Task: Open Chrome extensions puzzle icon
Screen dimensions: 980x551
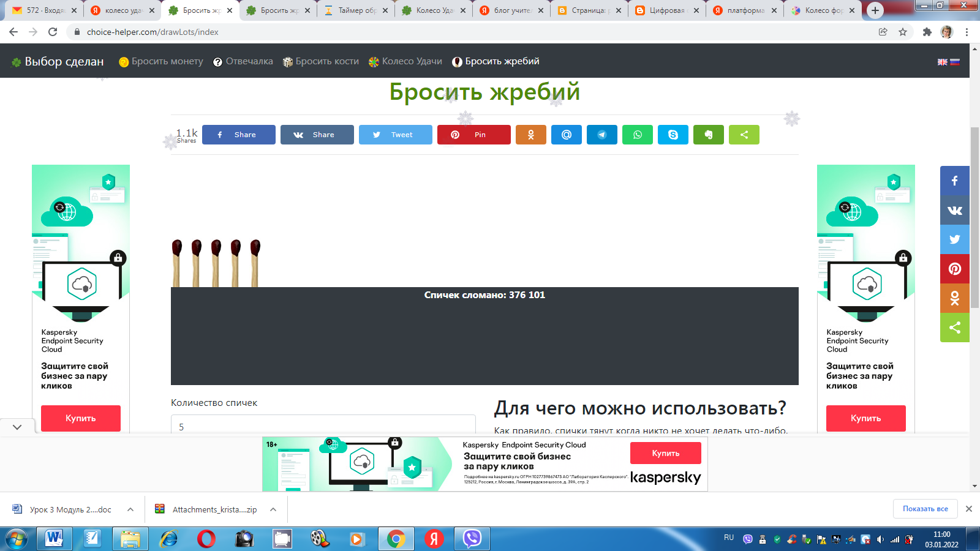Action: tap(927, 32)
